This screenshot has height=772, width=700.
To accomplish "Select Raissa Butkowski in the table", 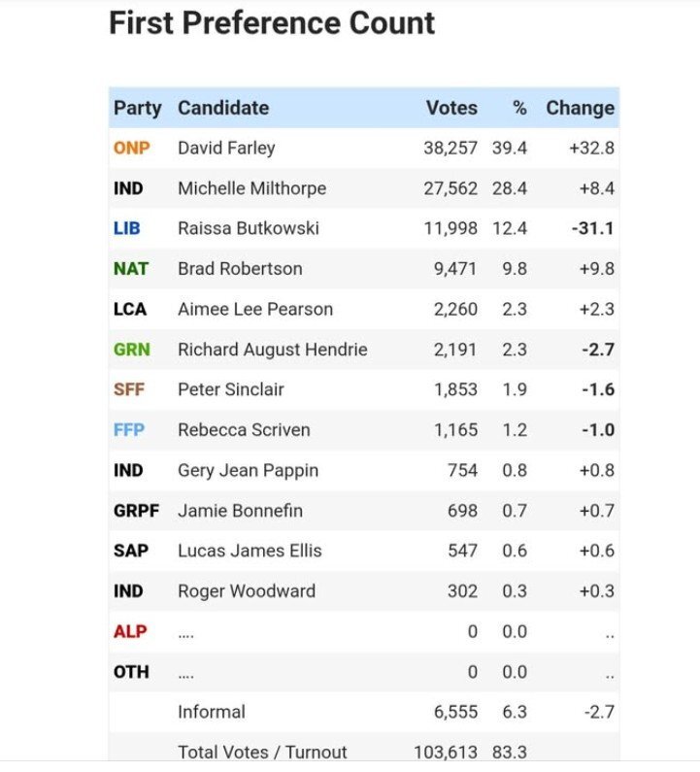I will pyautogui.click(x=249, y=228).
